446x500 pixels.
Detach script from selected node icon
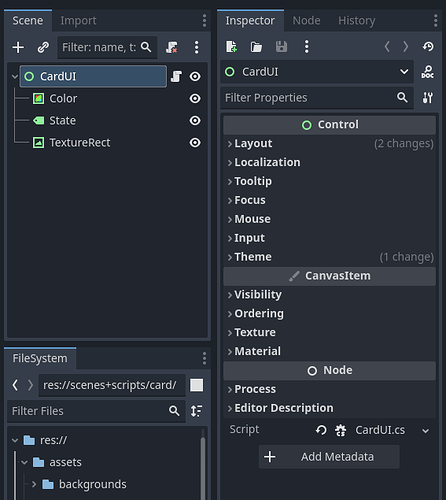[172, 47]
